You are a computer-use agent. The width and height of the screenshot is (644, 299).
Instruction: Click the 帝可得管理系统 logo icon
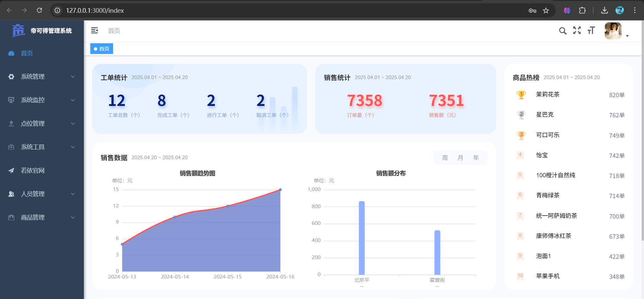point(18,31)
